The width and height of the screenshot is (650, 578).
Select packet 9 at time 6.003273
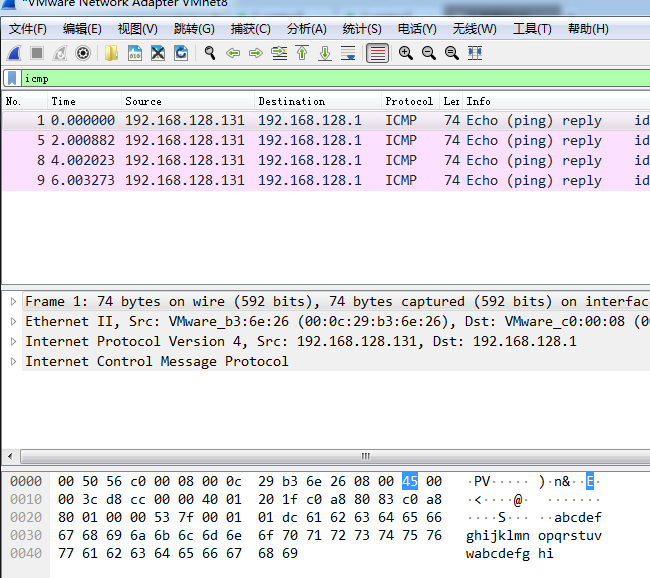point(326,180)
